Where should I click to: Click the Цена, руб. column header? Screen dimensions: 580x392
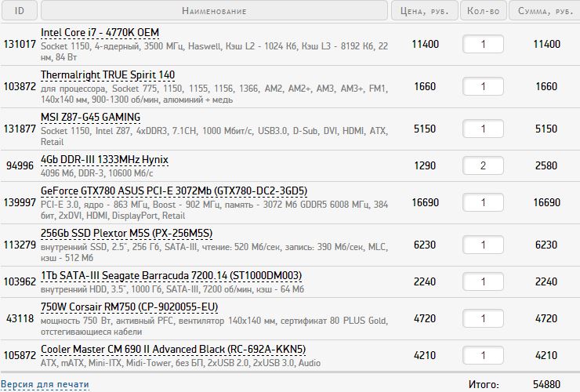(425, 10)
